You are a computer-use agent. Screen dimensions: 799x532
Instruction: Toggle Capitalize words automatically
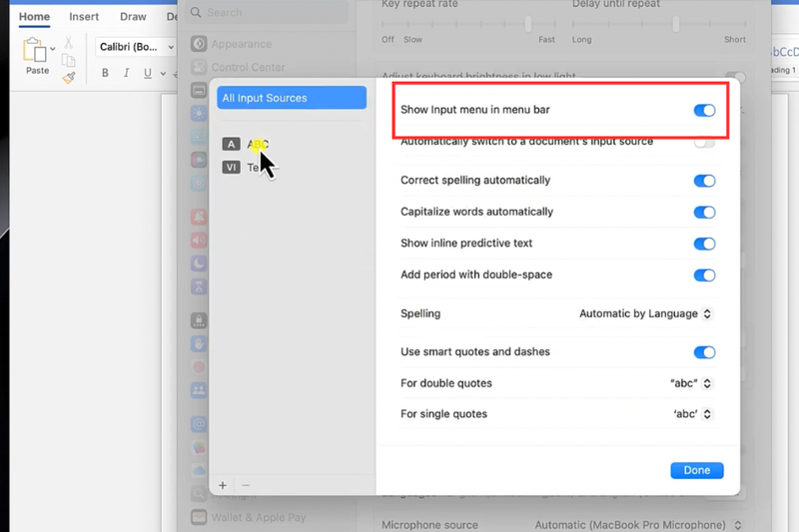click(x=704, y=213)
